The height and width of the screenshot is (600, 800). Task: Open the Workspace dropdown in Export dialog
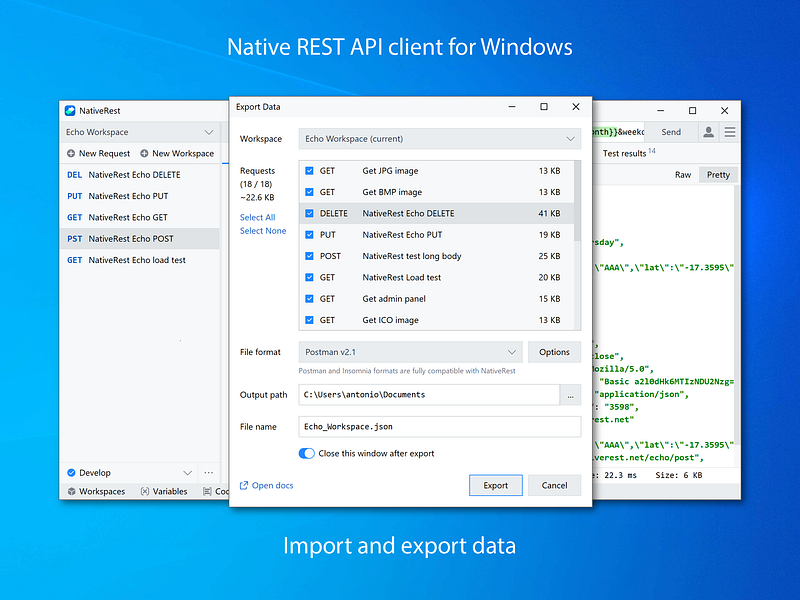pyautogui.click(x=439, y=139)
